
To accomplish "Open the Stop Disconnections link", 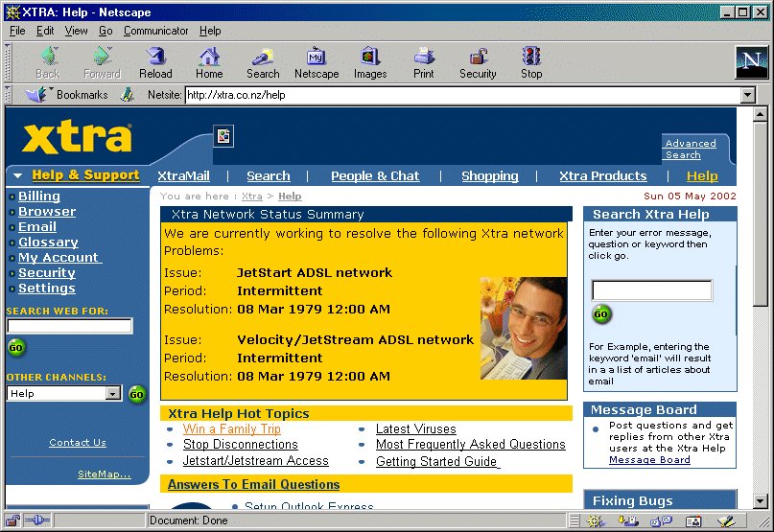I will (x=240, y=445).
